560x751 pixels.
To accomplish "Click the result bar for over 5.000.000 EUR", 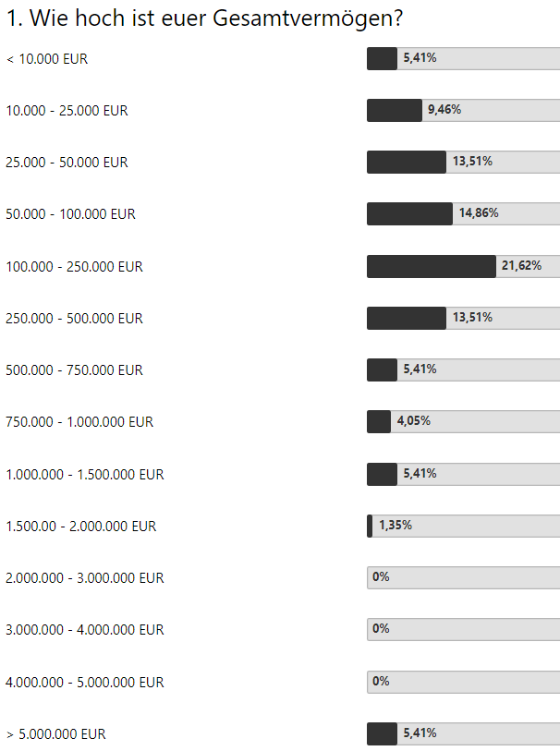I will pyautogui.click(x=463, y=733).
